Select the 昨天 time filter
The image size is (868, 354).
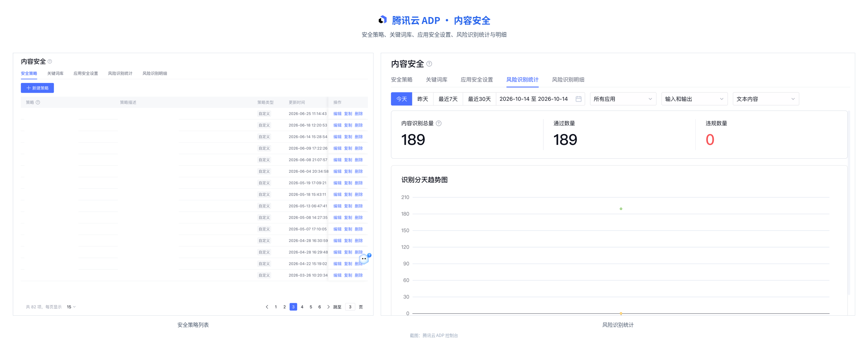(x=423, y=99)
